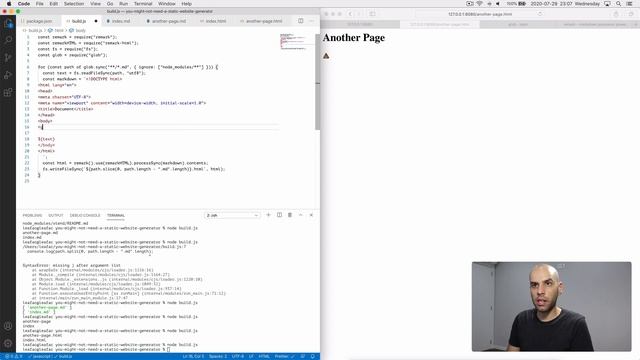Click the HTML language mode status item
640x360 pixels.
(x=264, y=356)
